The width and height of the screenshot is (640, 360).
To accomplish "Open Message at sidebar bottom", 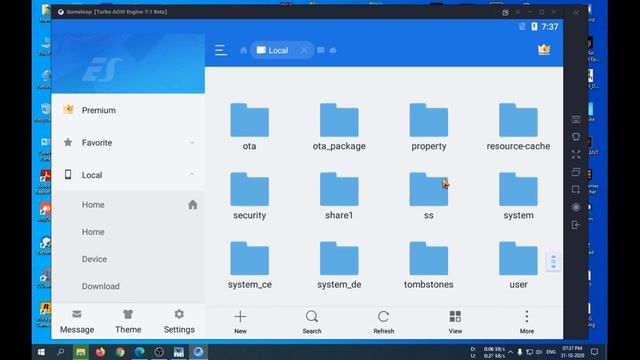I will 77,322.
